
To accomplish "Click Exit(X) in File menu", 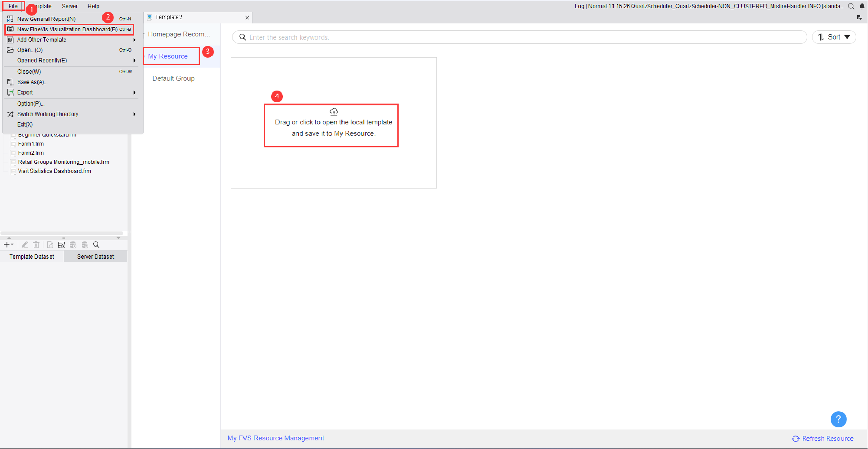I will tap(72, 124).
